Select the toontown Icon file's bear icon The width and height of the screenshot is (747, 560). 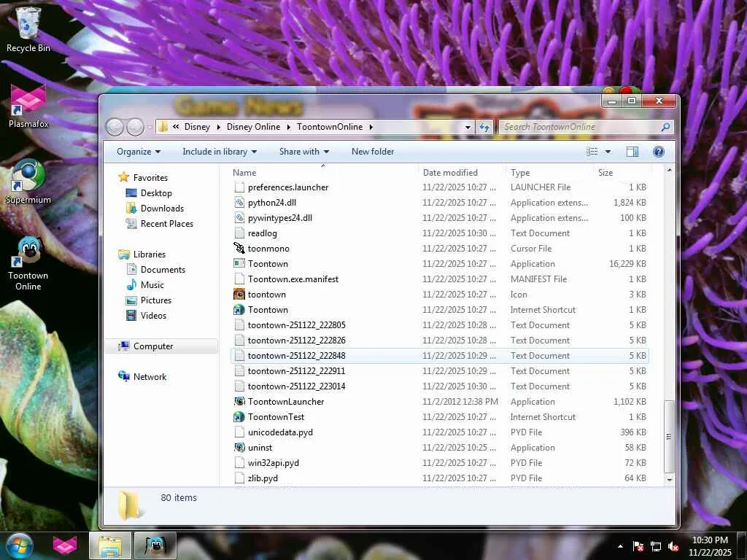click(239, 295)
